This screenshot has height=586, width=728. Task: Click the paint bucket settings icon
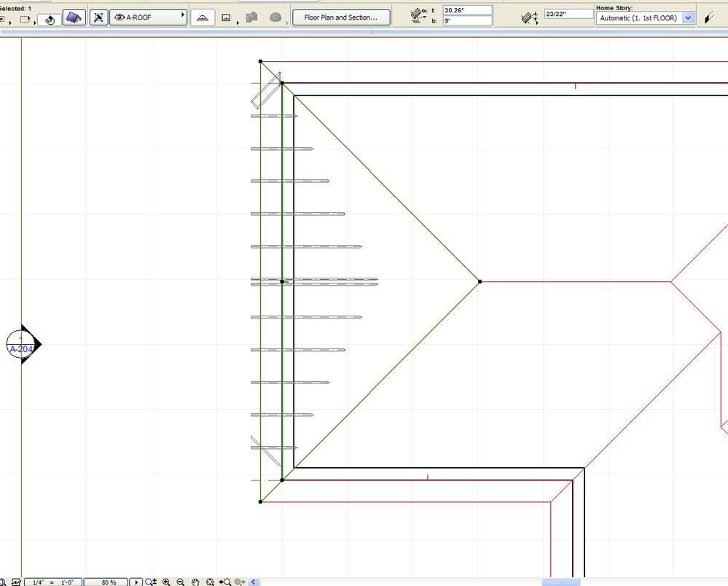point(49,18)
